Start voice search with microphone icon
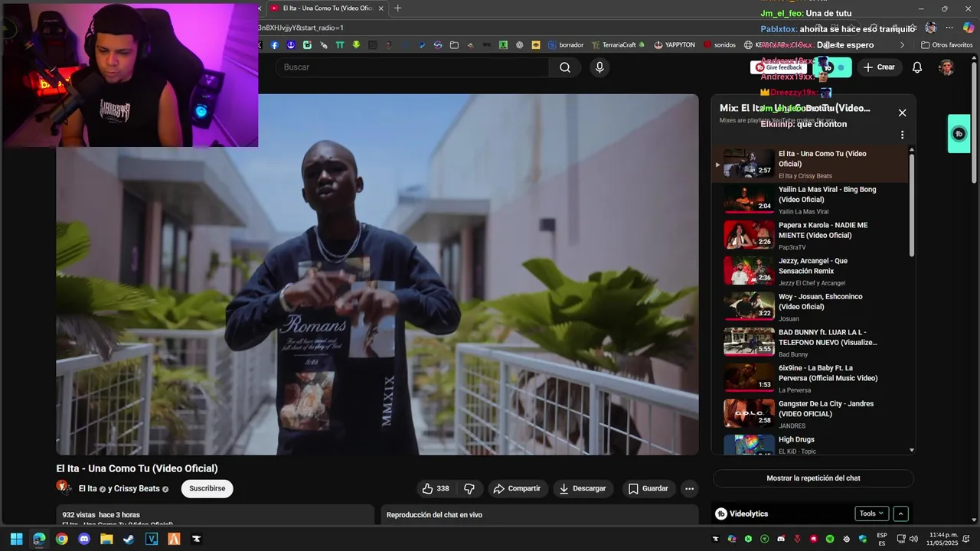The image size is (980, 551). pos(599,67)
